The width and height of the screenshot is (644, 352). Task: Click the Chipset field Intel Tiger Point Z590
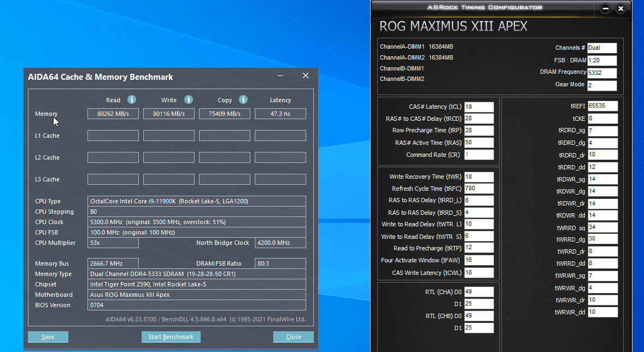(x=197, y=284)
